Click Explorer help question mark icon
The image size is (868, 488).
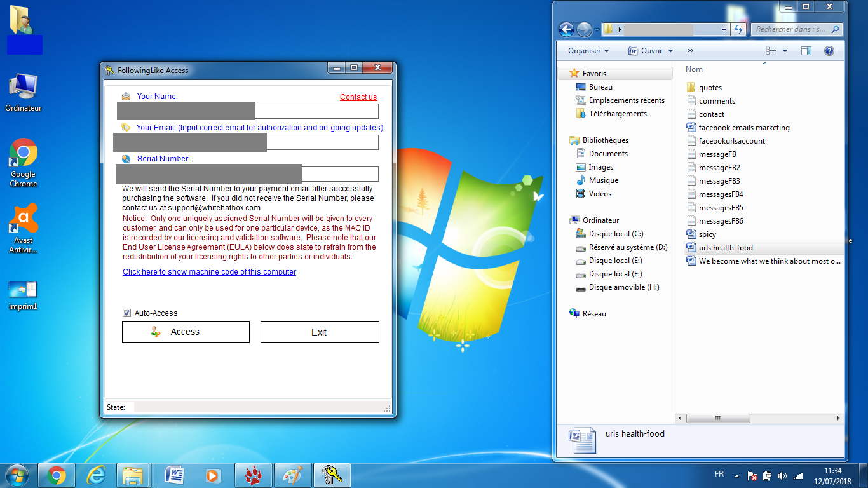(829, 51)
